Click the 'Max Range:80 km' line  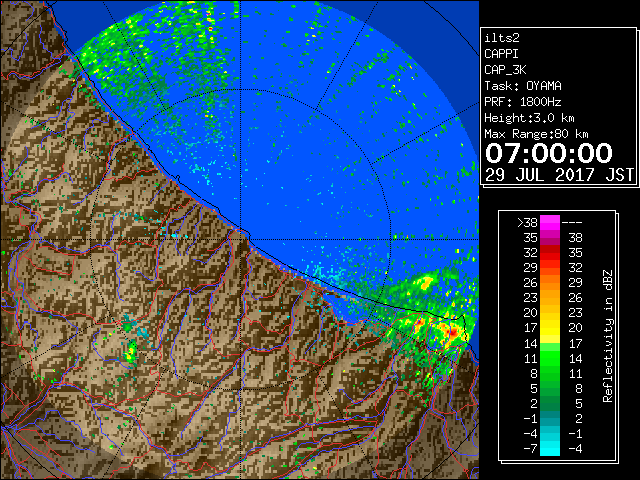(536, 134)
